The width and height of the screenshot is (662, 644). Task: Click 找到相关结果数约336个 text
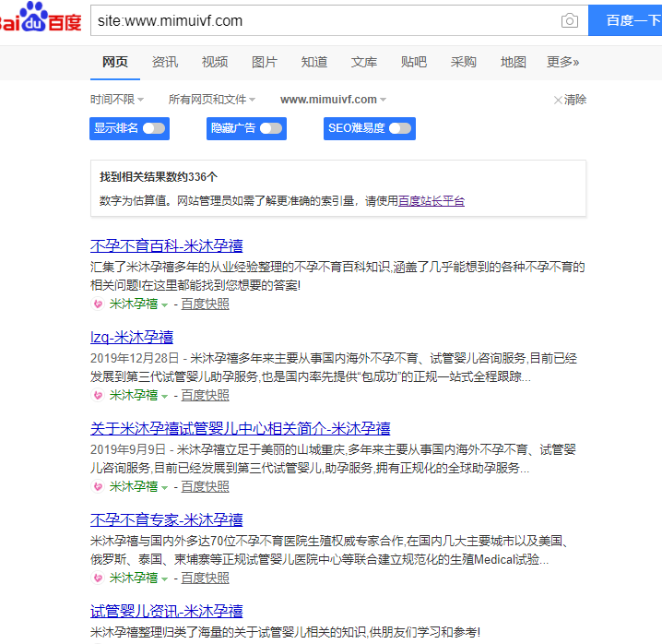tap(159, 176)
